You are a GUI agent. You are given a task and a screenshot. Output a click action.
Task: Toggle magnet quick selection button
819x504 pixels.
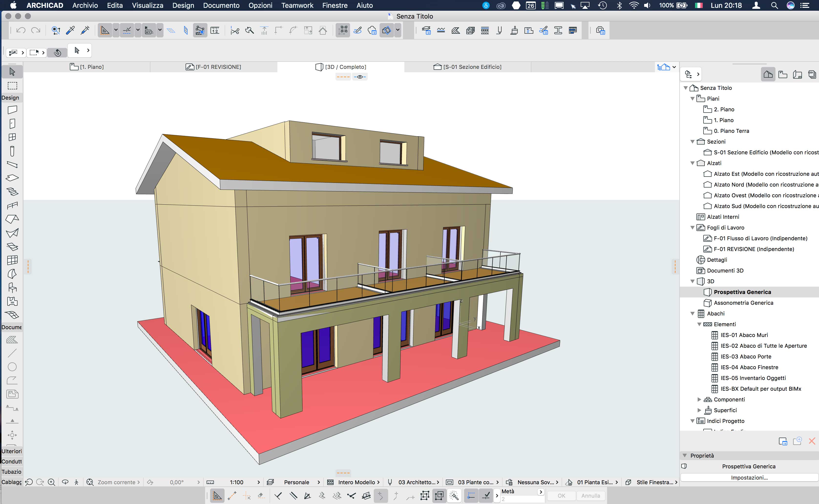click(57, 52)
